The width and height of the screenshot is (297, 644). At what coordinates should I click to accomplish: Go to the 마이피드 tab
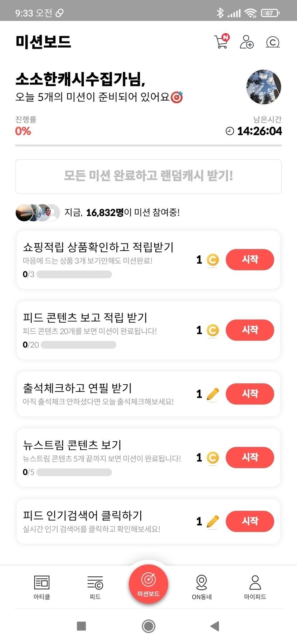tap(255, 587)
